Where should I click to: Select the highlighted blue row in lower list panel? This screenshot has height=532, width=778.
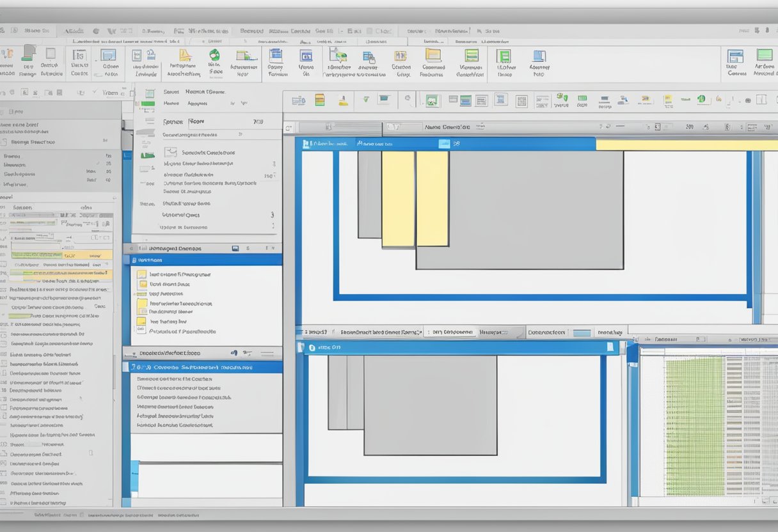206,368
